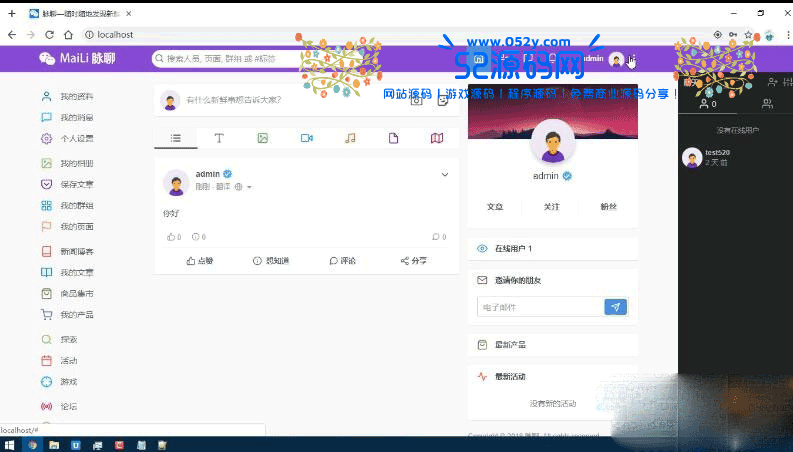
Task: Expand admin post options chevron
Action: point(445,175)
